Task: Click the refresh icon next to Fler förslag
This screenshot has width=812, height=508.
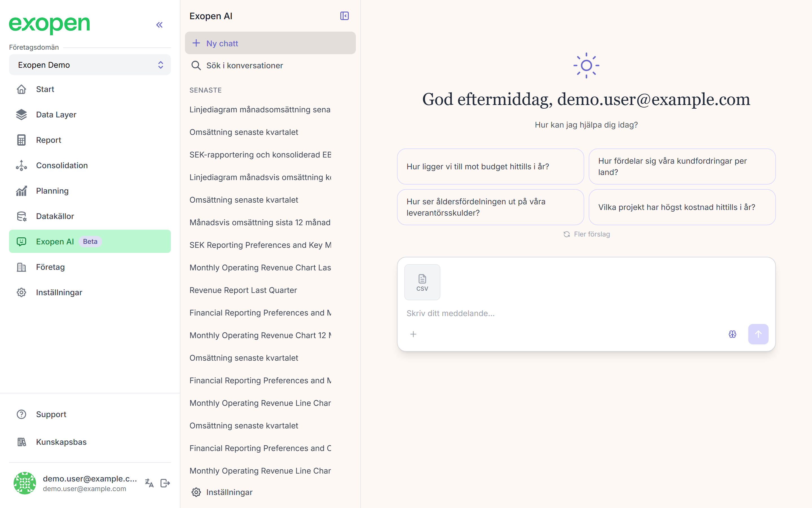Action: [567, 234]
